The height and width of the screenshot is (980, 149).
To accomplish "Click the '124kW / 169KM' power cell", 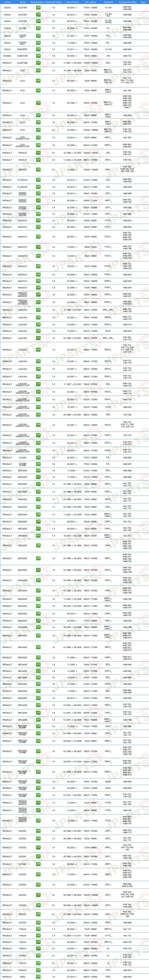I will 91,130.
